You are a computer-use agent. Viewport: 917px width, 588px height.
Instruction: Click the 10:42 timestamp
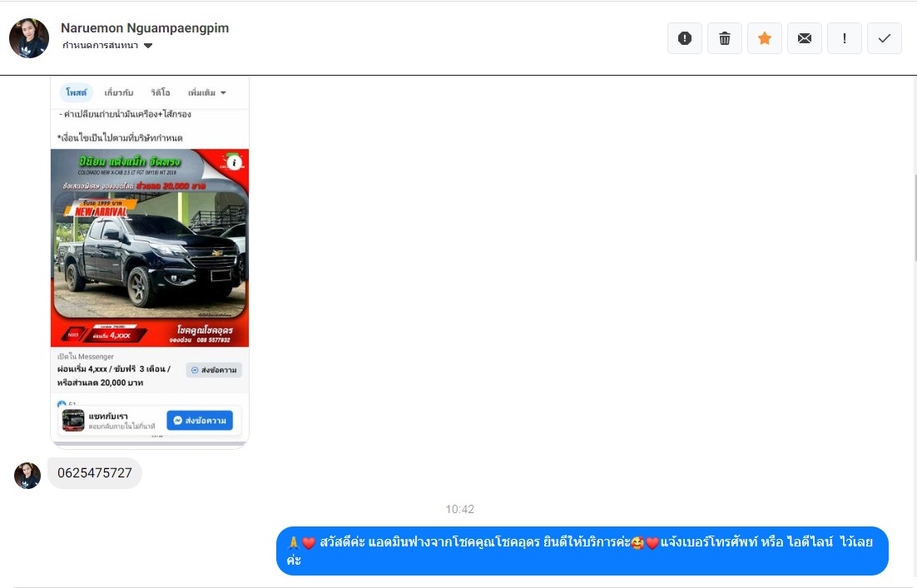459,509
